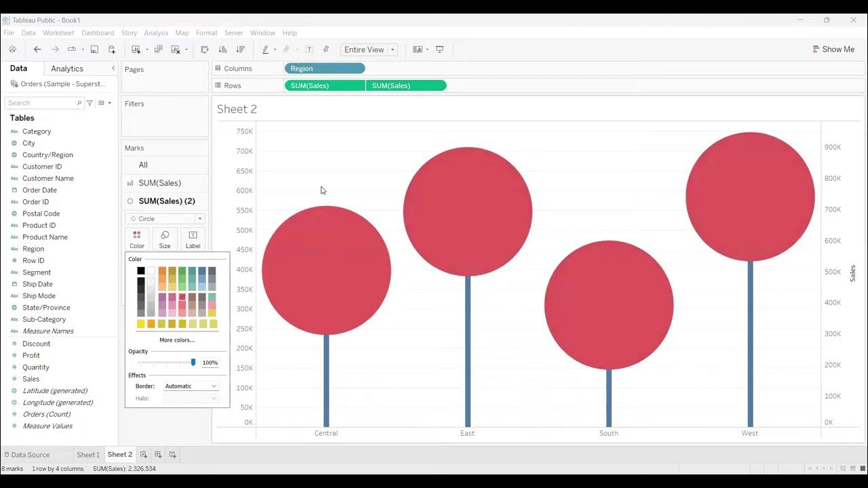The width and height of the screenshot is (868, 488).
Task: Pick the black color swatch
Action: tap(141, 270)
